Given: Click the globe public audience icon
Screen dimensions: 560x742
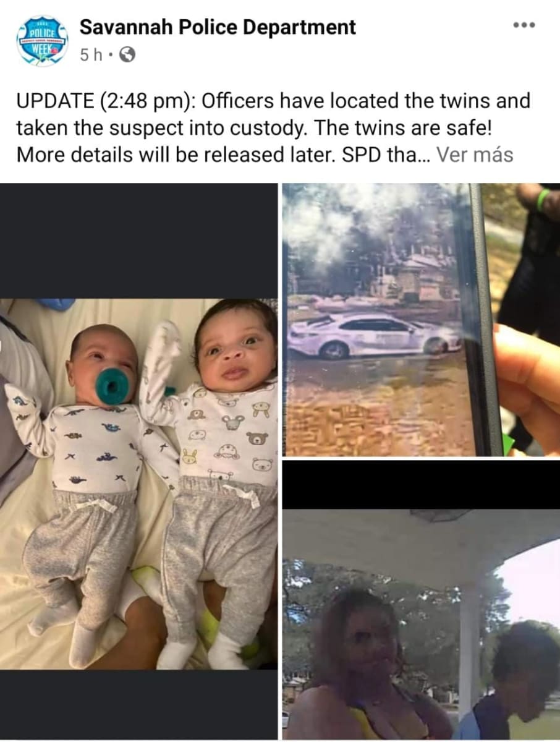Looking at the screenshot, I should pos(127,55).
